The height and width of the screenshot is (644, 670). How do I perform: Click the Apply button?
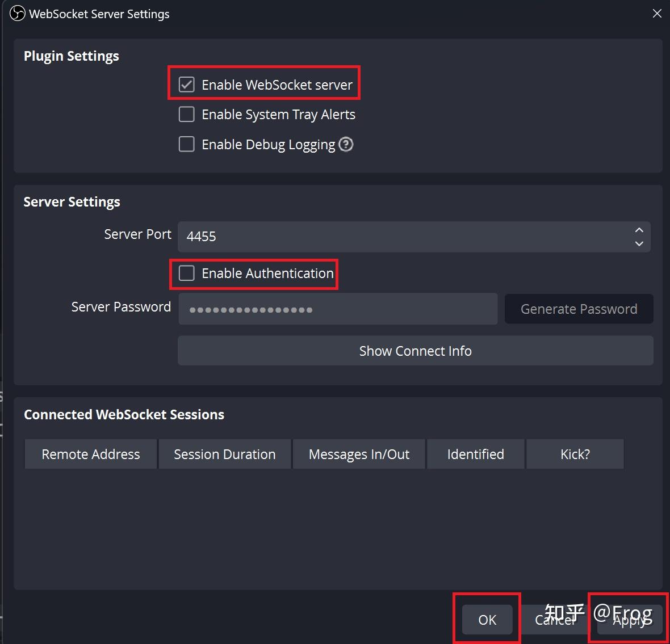pos(629,620)
